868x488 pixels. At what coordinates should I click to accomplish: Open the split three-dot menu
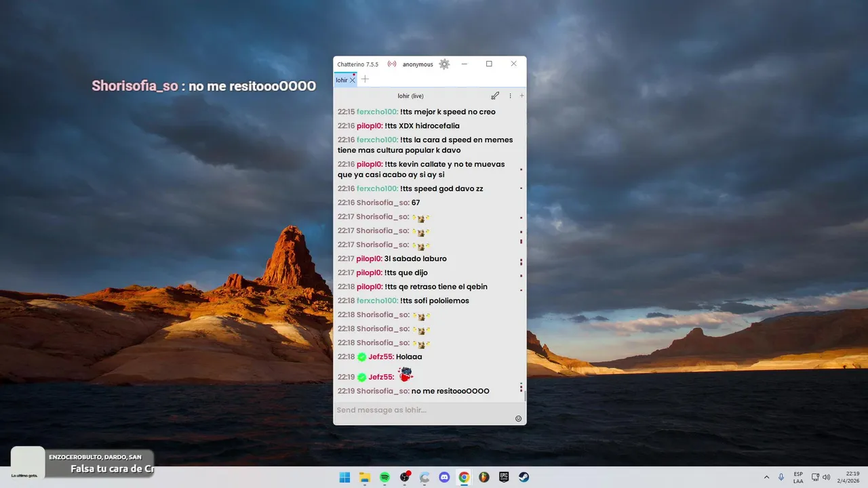point(511,96)
